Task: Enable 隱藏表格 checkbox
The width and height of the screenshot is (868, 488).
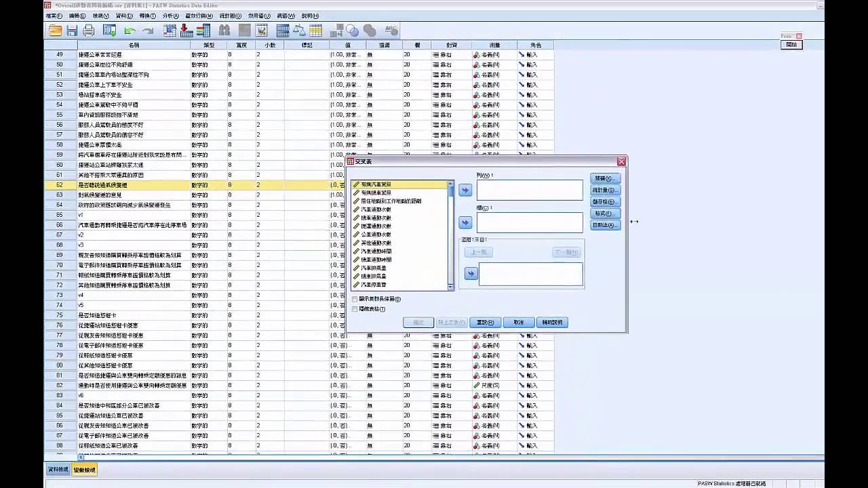Action: 355,309
